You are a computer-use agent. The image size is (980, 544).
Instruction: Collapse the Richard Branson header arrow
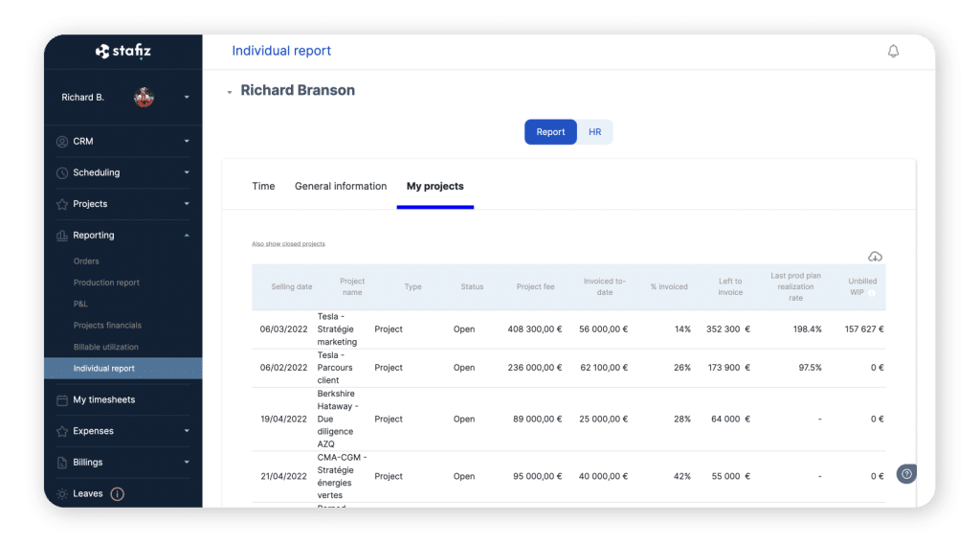[x=230, y=92]
